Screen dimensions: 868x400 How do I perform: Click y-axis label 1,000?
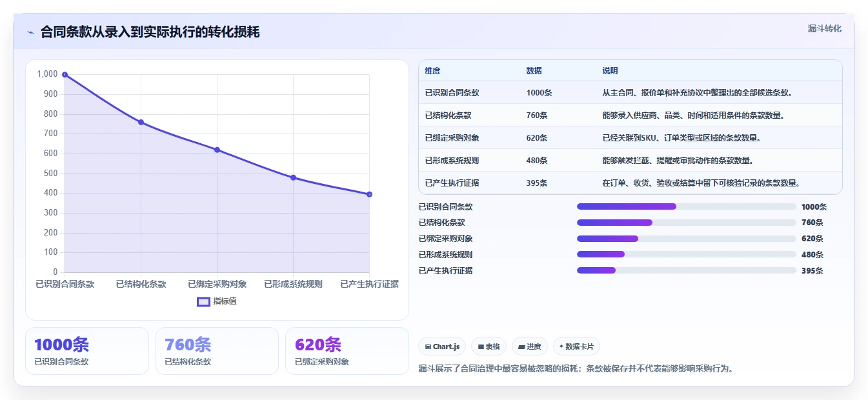tap(47, 74)
